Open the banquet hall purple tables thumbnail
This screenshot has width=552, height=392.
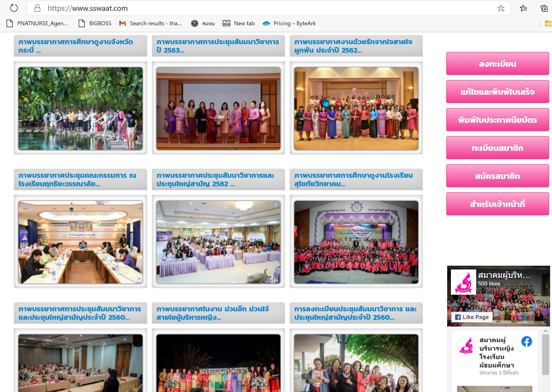coord(218,242)
